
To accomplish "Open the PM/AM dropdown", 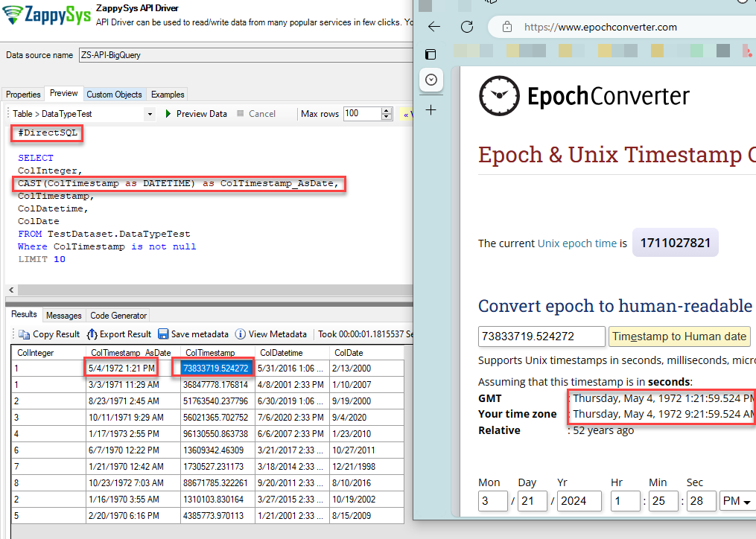I will [x=737, y=501].
